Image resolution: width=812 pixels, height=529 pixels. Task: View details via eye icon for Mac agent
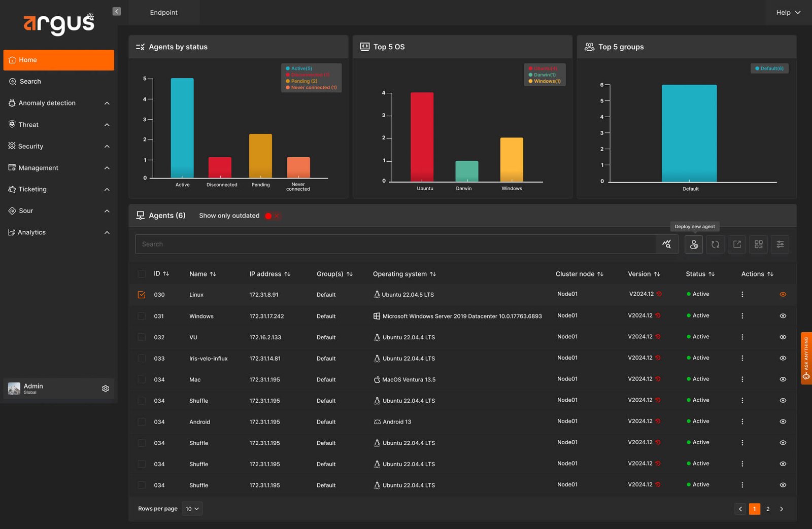coord(783,379)
